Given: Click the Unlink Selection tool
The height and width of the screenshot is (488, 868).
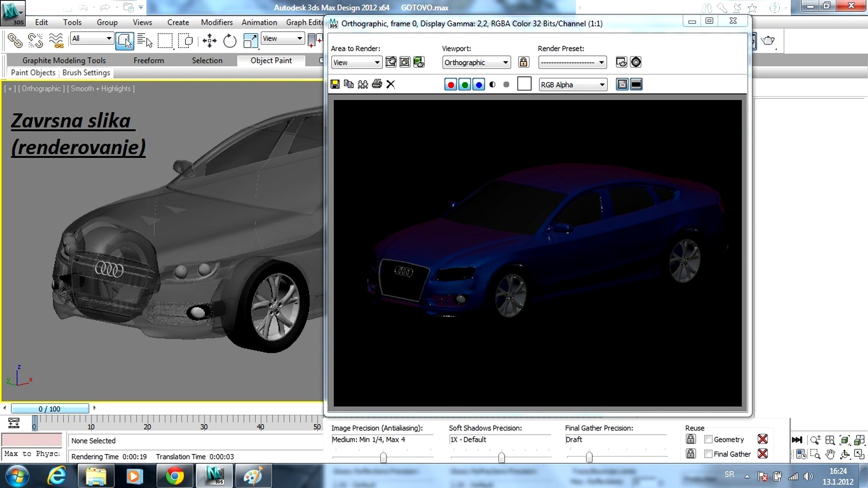Looking at the screenshot, I should click(35, 41).
